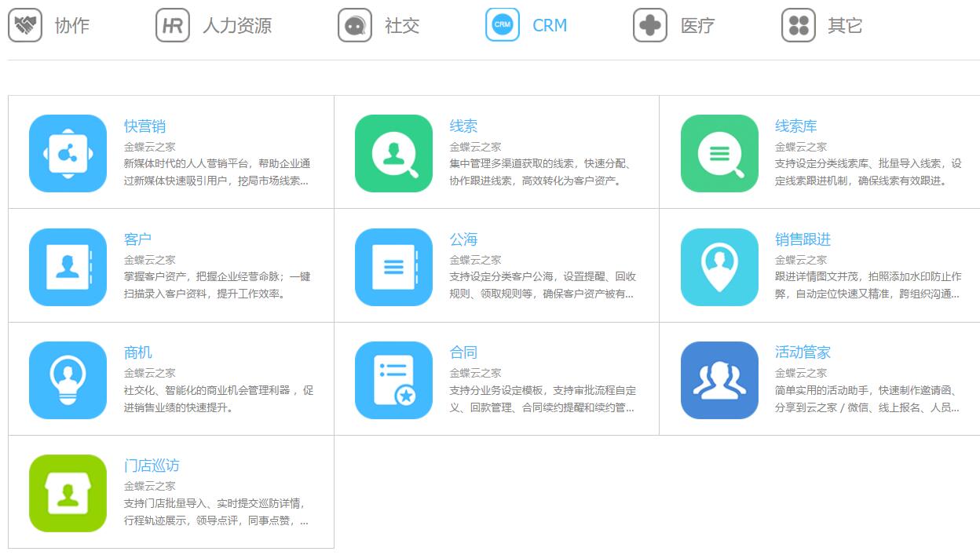
Task: Open the 快营销 app icon
Action: 68,154
